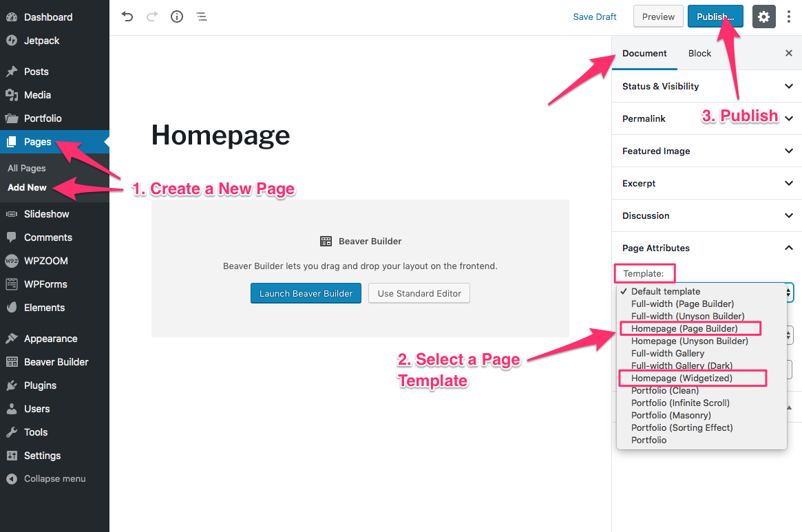Screen dimensions: 802x532
Task: Choose Full-width Gallery template
Action: tap(701, 354)
